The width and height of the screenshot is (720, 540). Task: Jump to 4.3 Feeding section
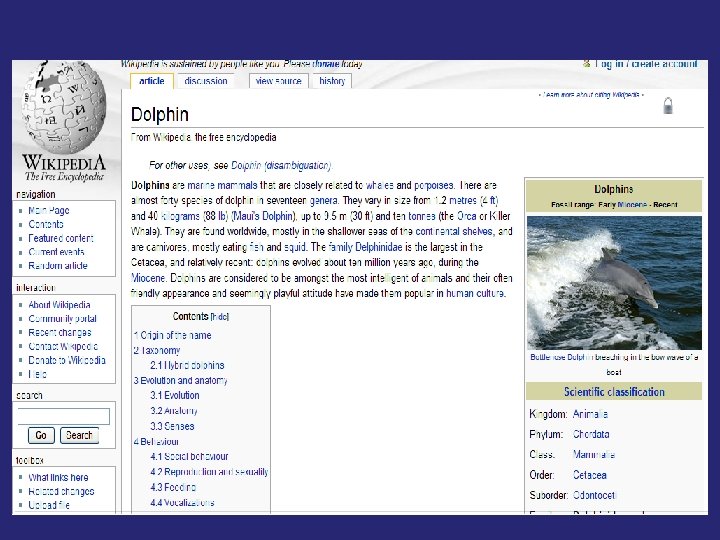pos(173,487)
